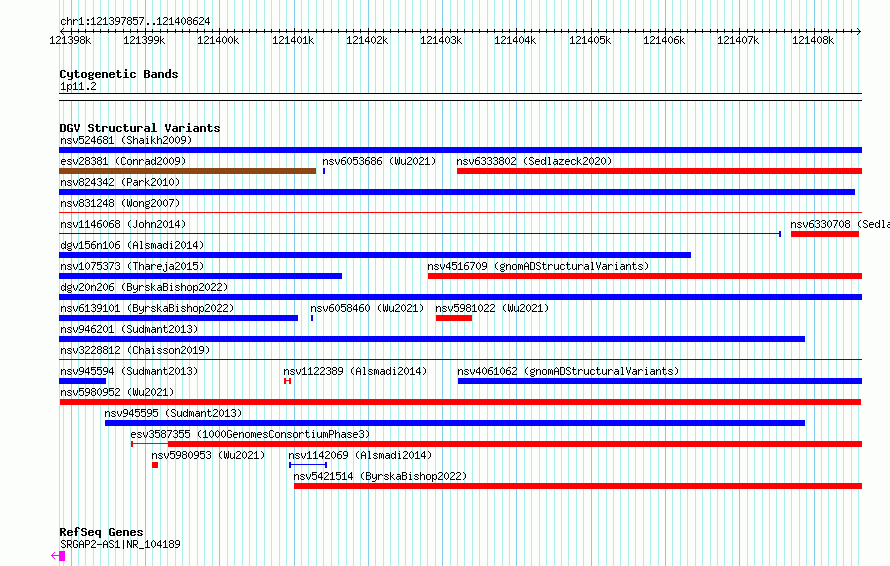The width and height of the screenshot is (890, 566).
Task: Click the DGV Structural Variants track title
Action: 140,128
